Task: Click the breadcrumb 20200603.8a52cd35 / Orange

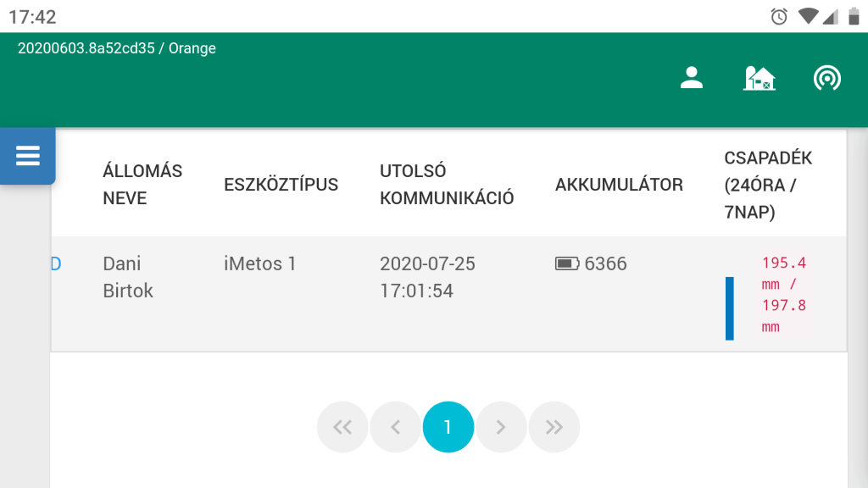Action: (117, 48)
